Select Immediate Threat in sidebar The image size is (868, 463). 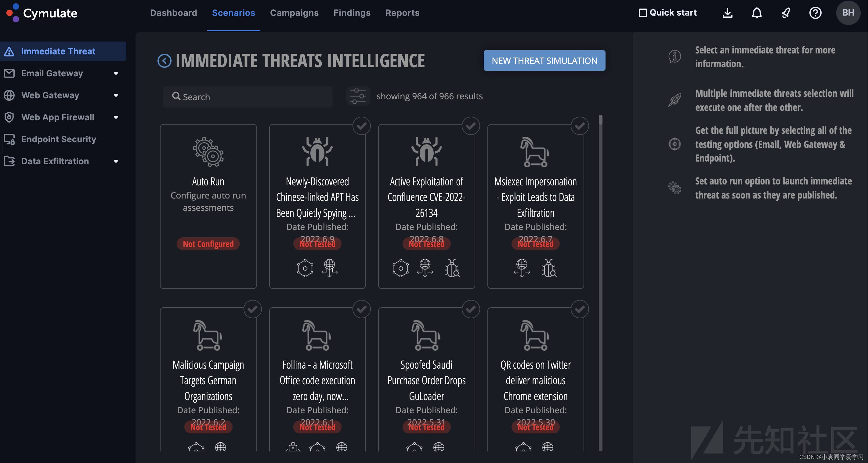(63, 51)
